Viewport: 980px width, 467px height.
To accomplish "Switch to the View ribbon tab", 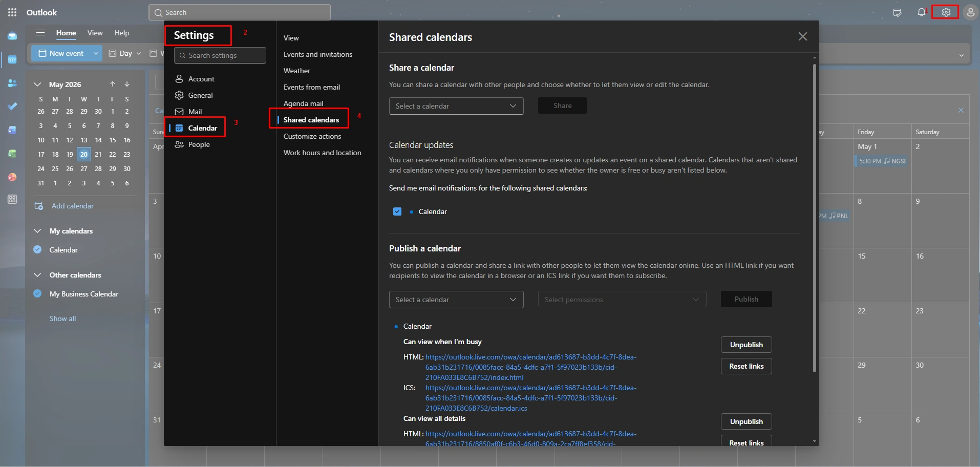I will pyautogui.click(x=95, y=33).
